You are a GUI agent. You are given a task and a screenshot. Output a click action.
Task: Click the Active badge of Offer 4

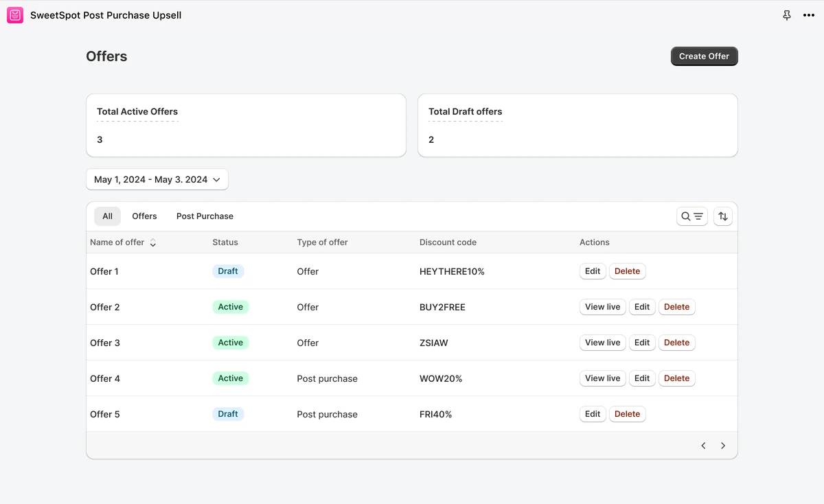(231, 378)
